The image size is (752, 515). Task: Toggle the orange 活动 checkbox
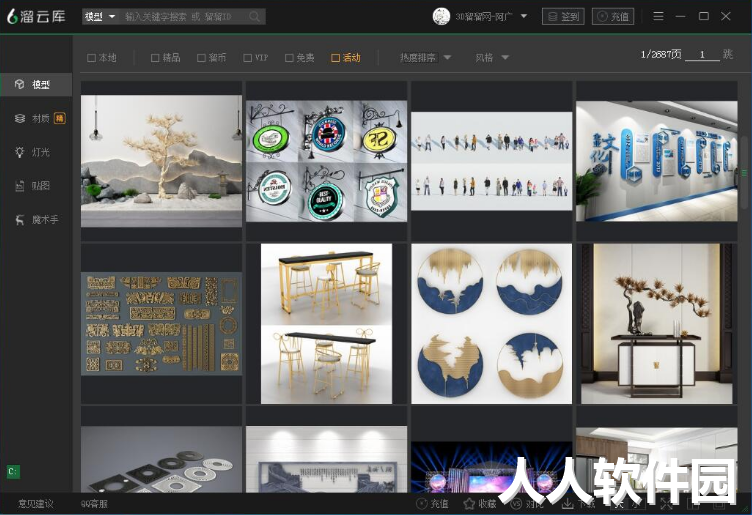(336, 58)
